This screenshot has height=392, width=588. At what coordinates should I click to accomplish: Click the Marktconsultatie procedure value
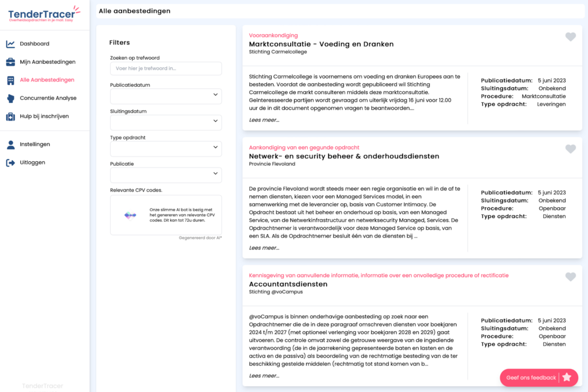tap(544, 96)
